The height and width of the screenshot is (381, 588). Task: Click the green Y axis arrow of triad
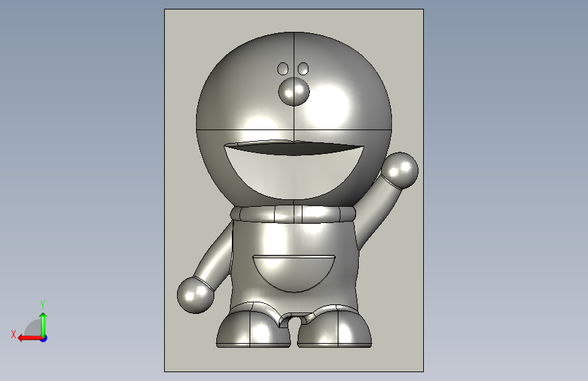[x=43, y=325]
